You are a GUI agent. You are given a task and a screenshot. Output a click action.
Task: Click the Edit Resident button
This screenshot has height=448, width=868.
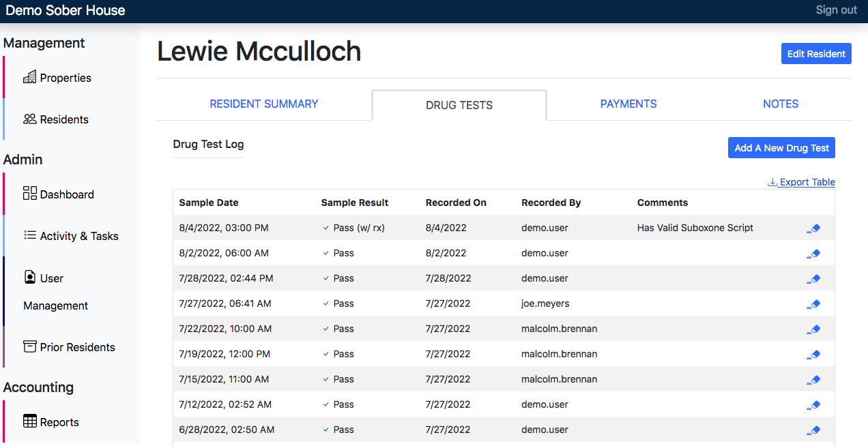[816, 53]
